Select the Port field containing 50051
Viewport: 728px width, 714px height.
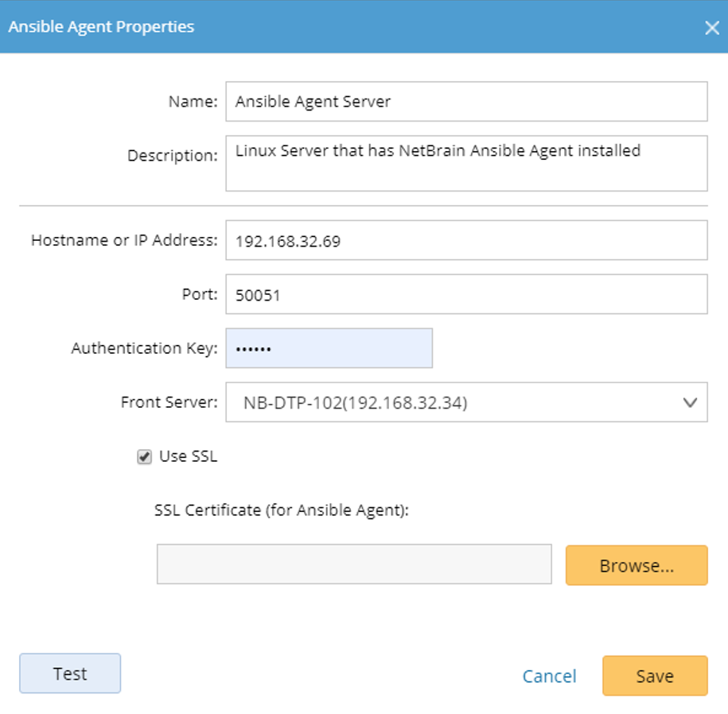[x=466, y=294]
